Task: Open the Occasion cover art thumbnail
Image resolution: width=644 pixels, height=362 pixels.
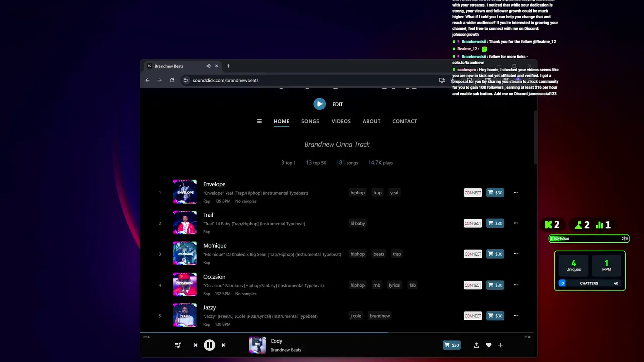Action: point(185,284)
